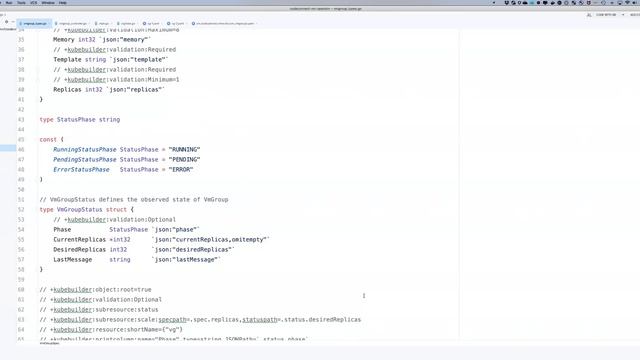This screenshot has width=640, height=360.
Task: Click the Code With Me user icon
Action: [589, 15]
